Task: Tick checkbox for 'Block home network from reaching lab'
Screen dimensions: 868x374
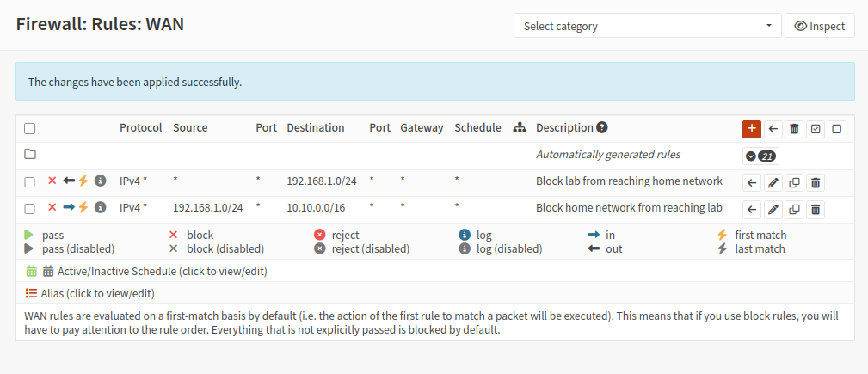Action: tap(30, 209)
